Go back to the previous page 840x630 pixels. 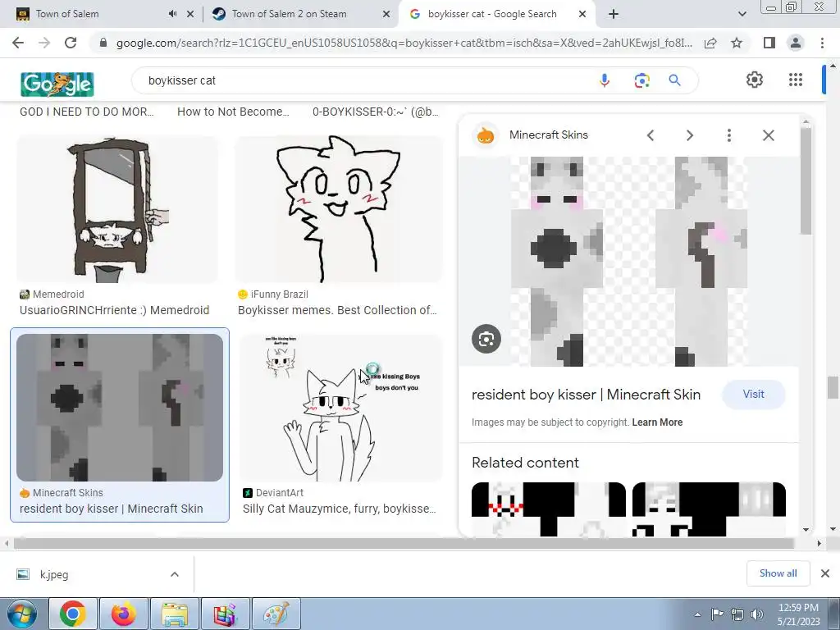click(18, 43)
